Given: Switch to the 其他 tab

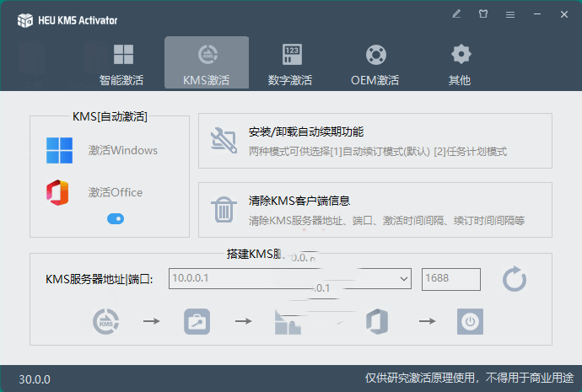Looking at the screenshot, I should [x=460, y=63].
